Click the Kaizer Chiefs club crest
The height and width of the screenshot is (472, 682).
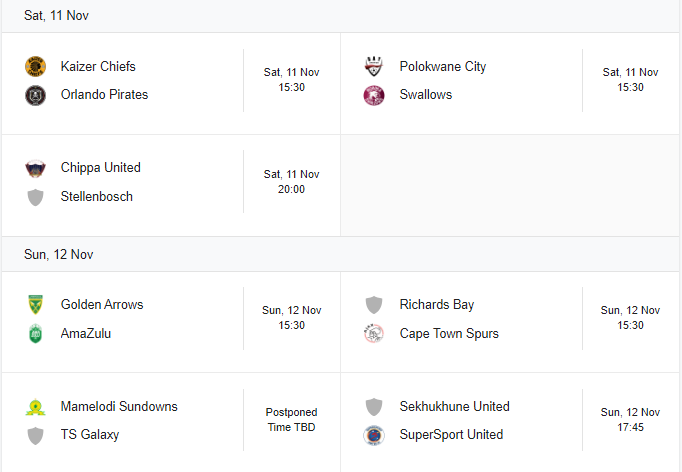(35, 67)
